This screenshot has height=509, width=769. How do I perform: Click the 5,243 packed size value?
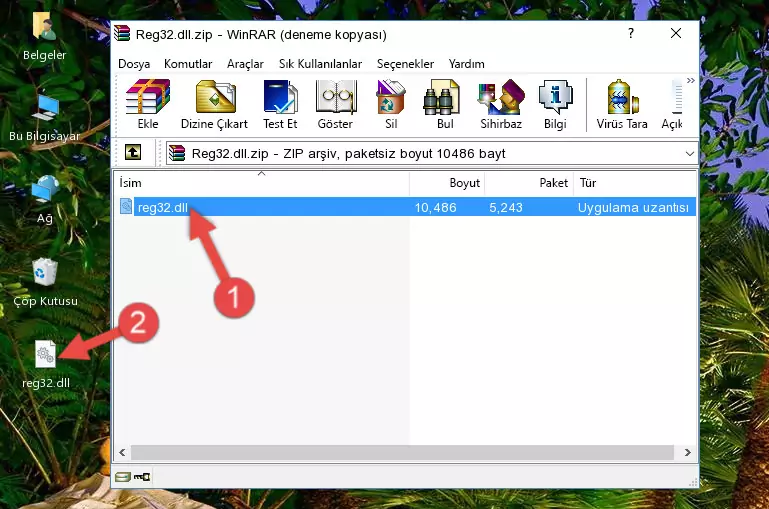pyautogui.click(x=506, y=207)
